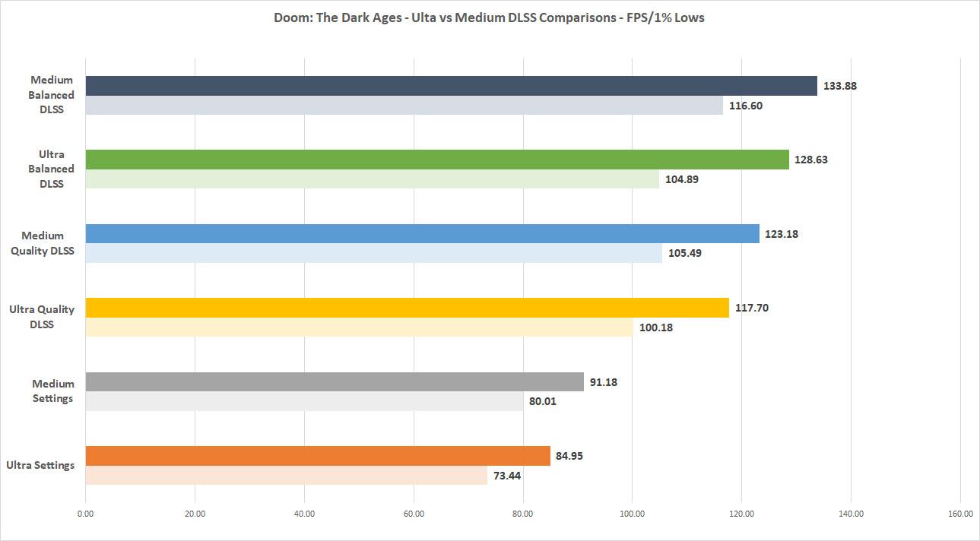
Task: Click the 133.88 data label
Action: (839, 86)
